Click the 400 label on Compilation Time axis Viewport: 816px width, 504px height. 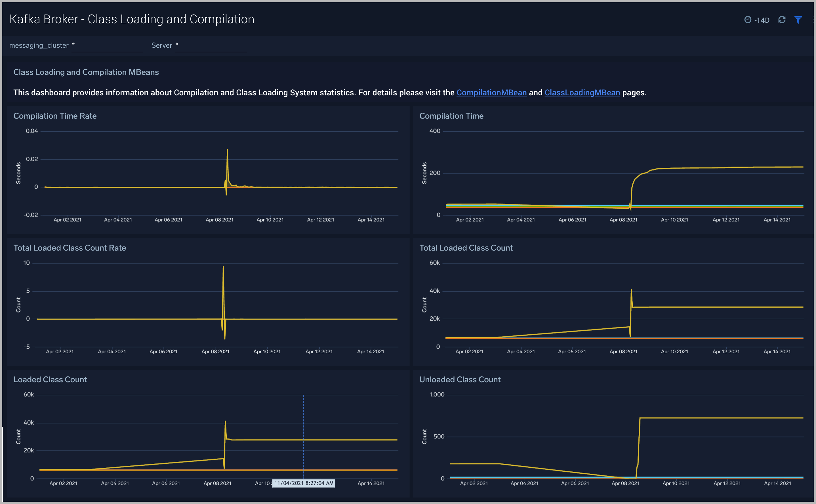(x=435, y=131)
